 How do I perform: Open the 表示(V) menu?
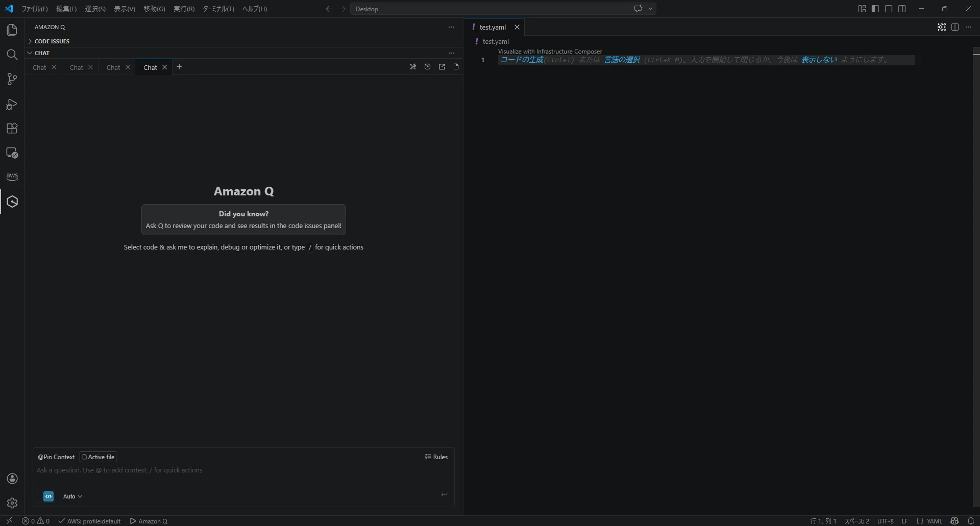coord(125,9)
